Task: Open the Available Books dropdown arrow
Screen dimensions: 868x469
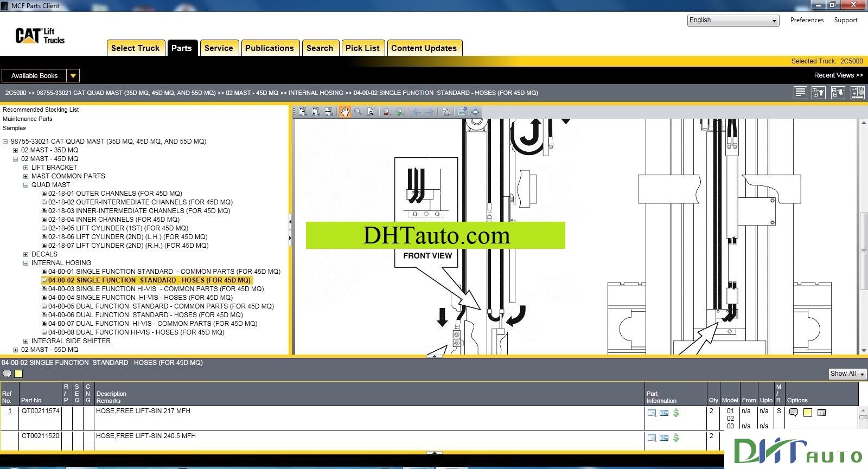Action: 73,75
